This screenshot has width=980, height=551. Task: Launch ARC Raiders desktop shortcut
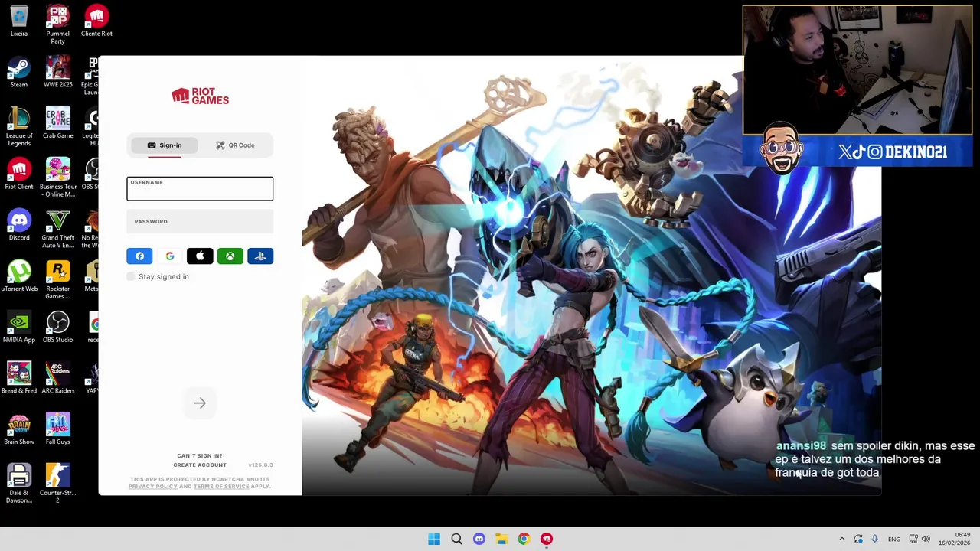click(x=58, y=379)
